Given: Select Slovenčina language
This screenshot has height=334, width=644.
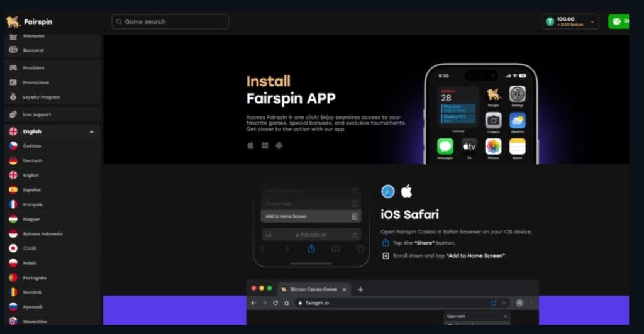Looking at the screenshot, I should point(53,321).
